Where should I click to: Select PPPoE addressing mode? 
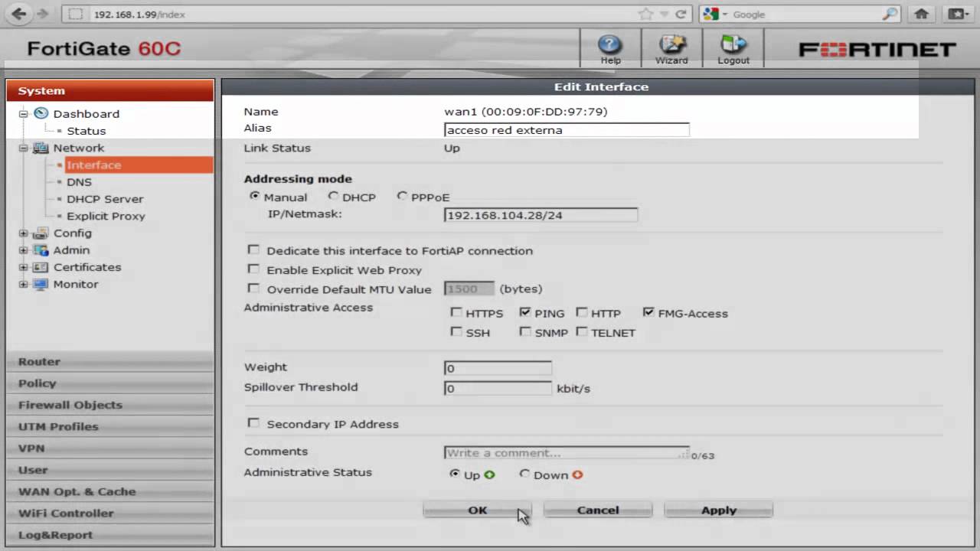point(402,196)
